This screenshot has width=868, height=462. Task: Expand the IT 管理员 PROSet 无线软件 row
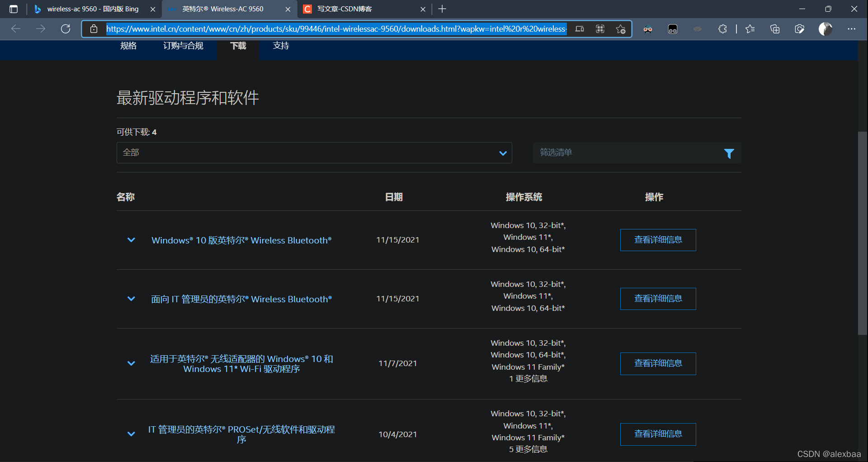click(131, 434)
